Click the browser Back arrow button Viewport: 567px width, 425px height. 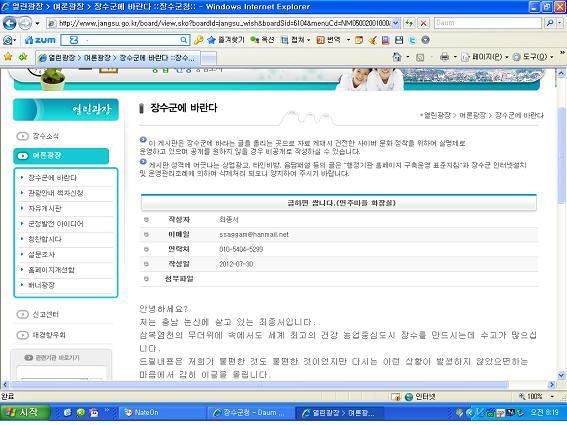[9, 23]
